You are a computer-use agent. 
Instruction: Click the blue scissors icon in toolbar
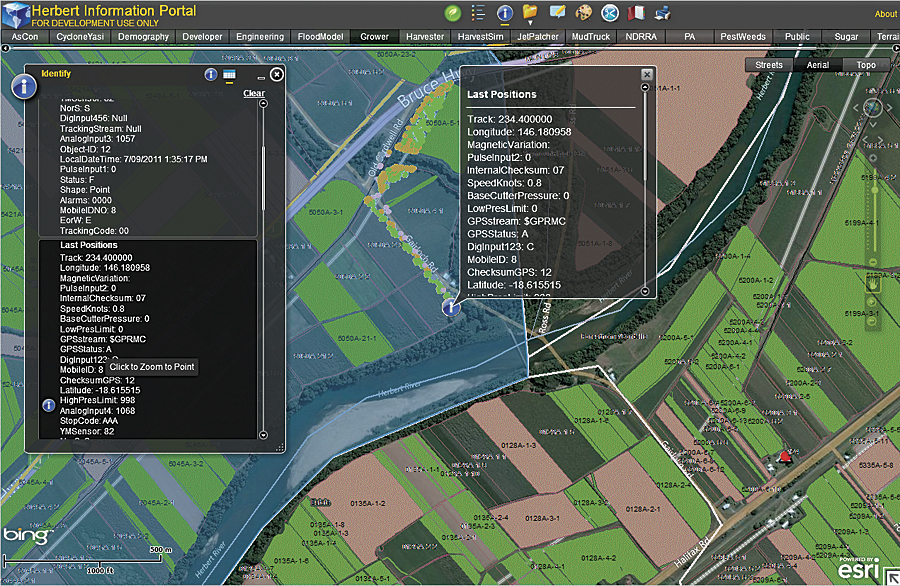(x=610, y=13)
